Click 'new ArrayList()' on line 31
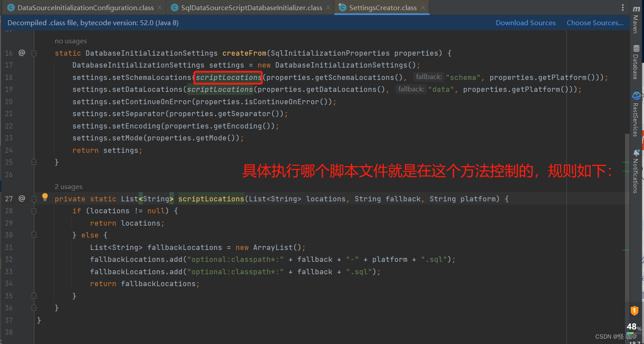Screen dimensions: 644x344 [268, 248]
